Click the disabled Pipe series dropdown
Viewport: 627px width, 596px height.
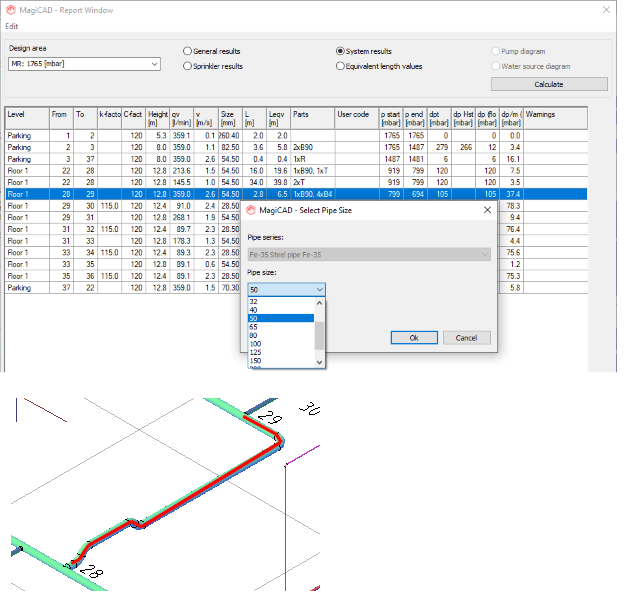(x=369, y=254)
